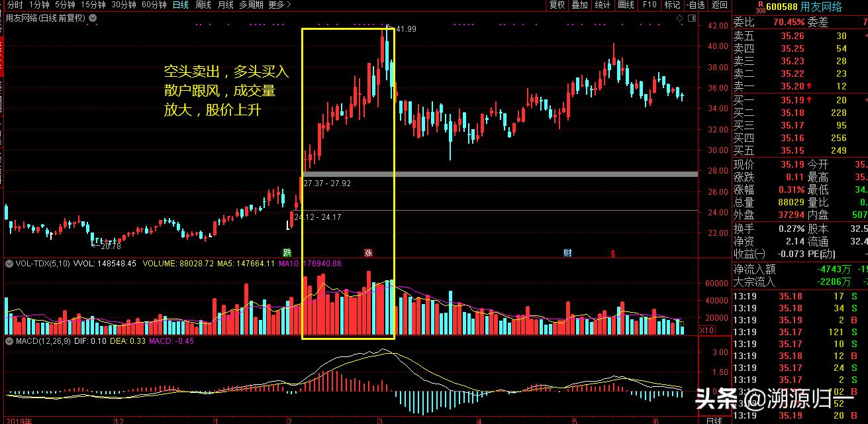Screen dimensions: 868x424
Task: Open the 多周期 multi-period view
Action: coord(251,5)
